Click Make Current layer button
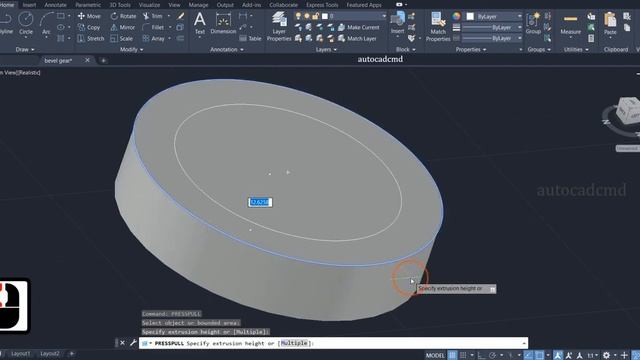 (x=358, y=27)
